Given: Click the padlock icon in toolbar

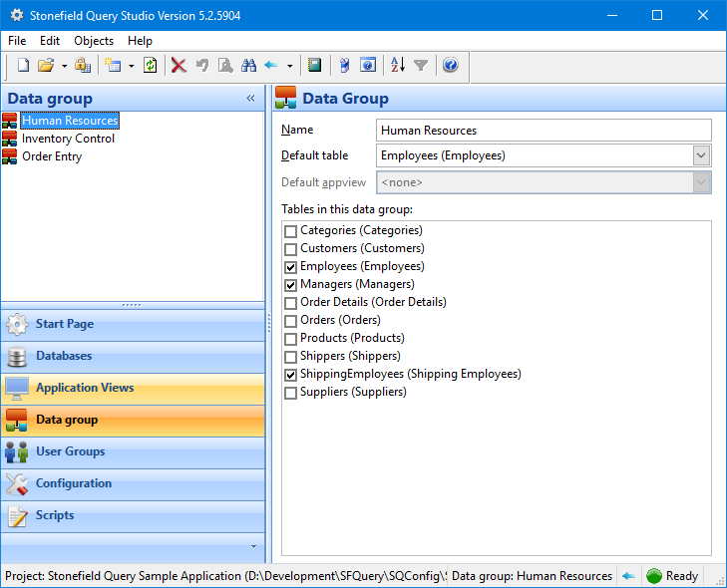Looking at the screenshot, I should (83, 66).
